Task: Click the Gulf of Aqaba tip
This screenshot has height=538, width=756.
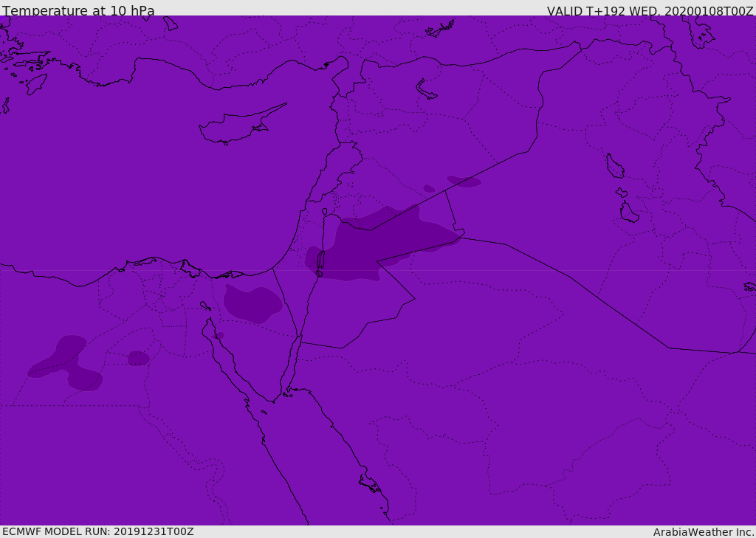Action: [x=300, y=337]
